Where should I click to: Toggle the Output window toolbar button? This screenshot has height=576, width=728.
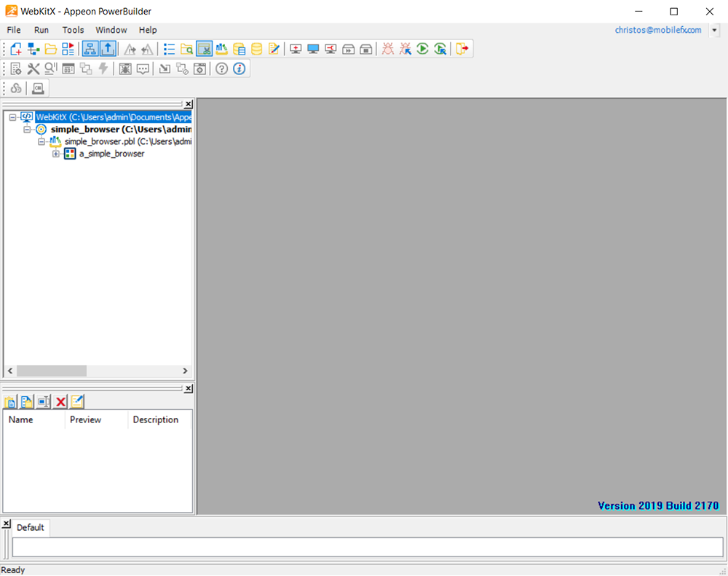click(108, 49)
